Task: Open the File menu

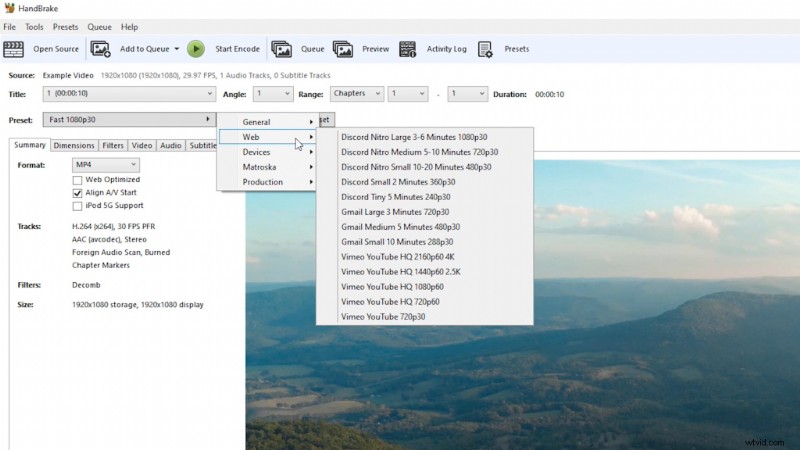Action: 10,27
